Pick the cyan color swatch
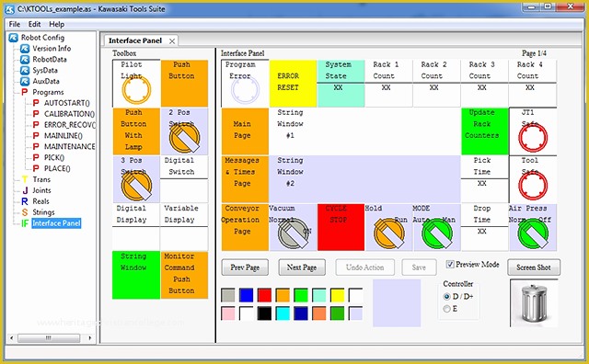Screen dimensions: 589x364 [283, 313]
